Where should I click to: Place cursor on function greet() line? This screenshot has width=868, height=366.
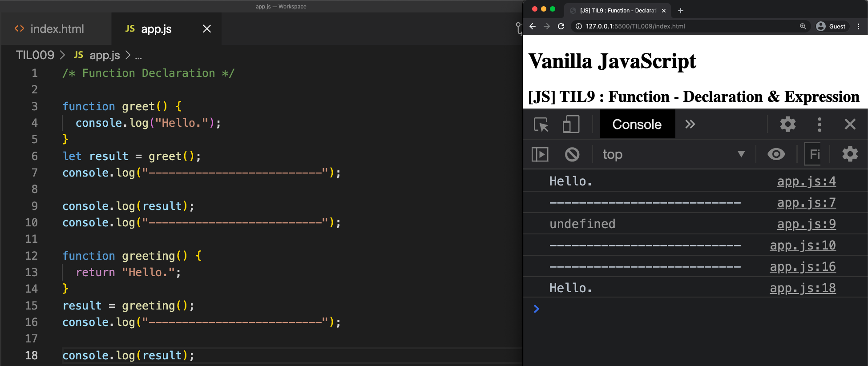(x=122, y=106)
